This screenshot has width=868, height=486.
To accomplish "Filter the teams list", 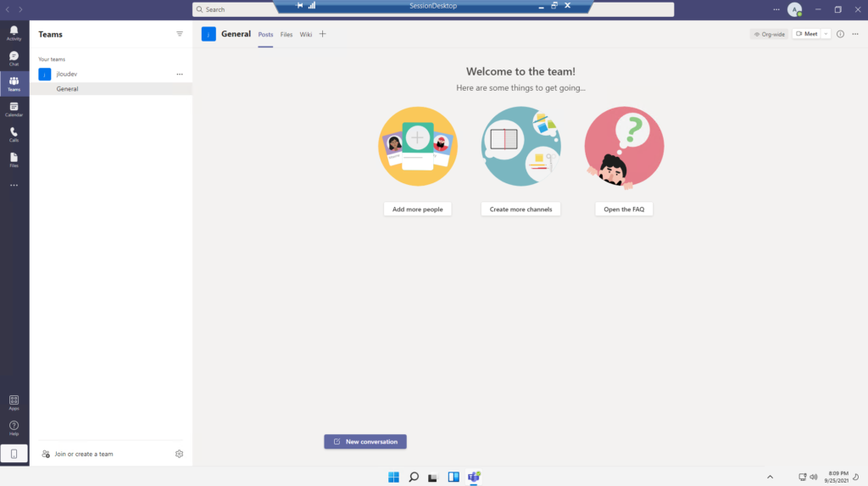I will click(180, 34).
